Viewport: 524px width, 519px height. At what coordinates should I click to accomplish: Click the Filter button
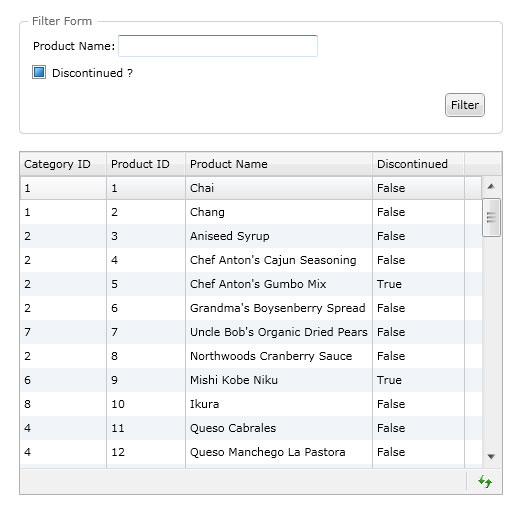pos(465,105)
